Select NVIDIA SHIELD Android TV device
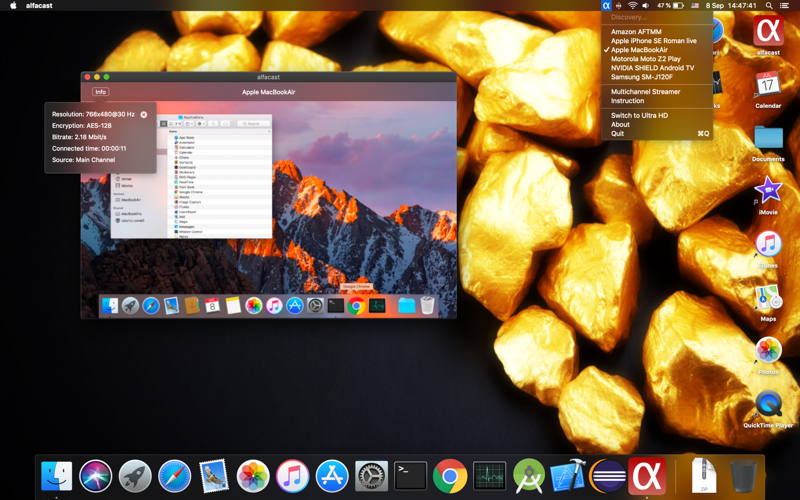This screenshot has width=800, height=500. coord(652,68)
